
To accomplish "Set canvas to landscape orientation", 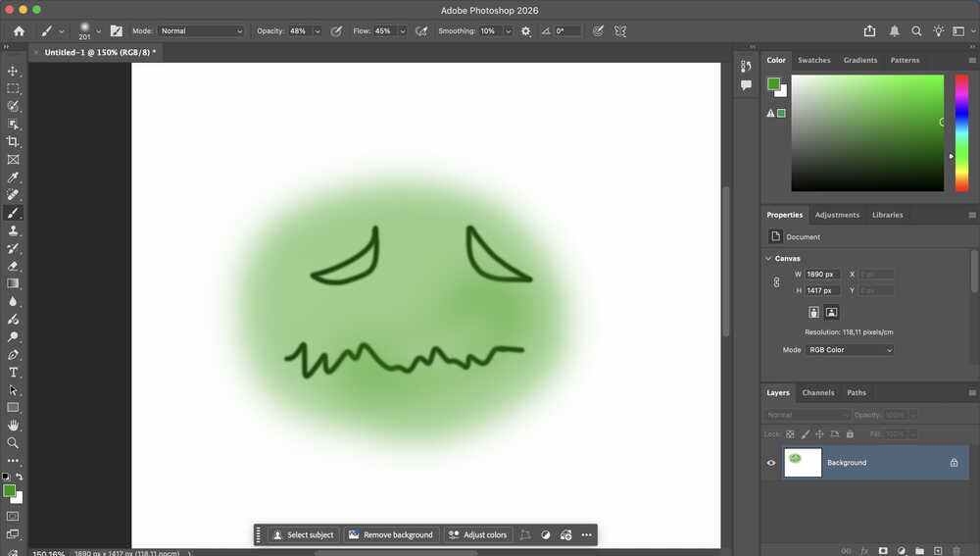I will [831, 312].
